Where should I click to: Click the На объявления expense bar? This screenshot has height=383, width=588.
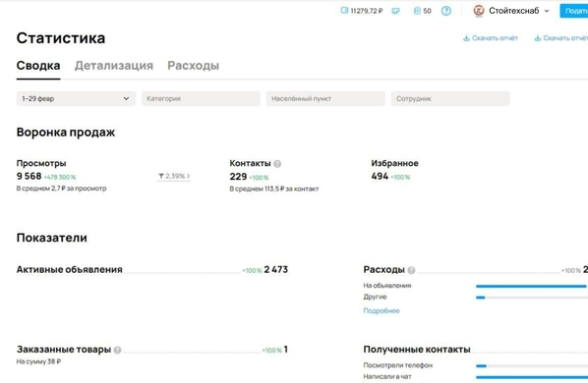pos(531,286)
